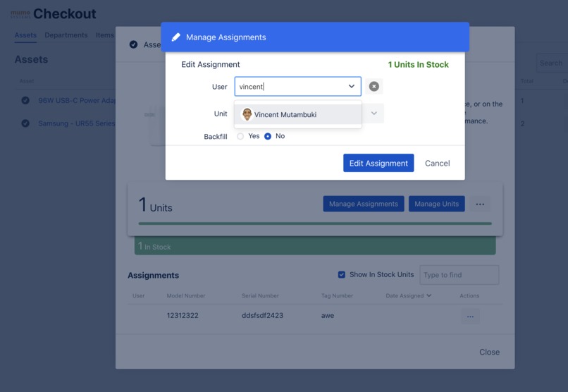Click the 1 Units In Stock label
This screenshot has height=392, width=568.
point(418,64)
